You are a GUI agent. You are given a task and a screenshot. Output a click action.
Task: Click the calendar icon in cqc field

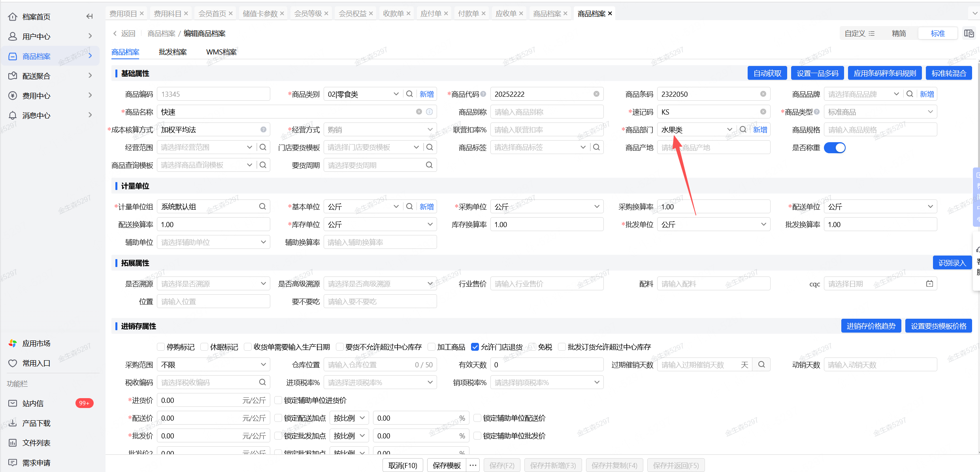(x=929, y=284)
